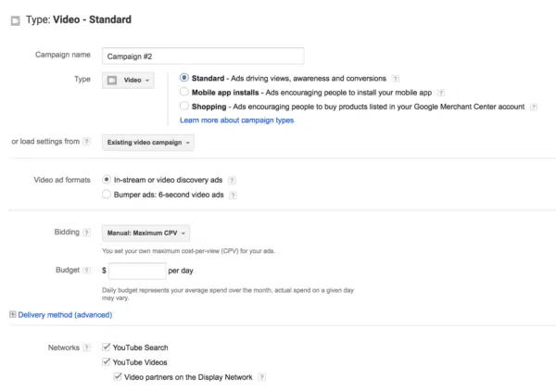
Task: Click help icon beside Mobile app installs
Action: pyautogui.click(x=441, y=94)
